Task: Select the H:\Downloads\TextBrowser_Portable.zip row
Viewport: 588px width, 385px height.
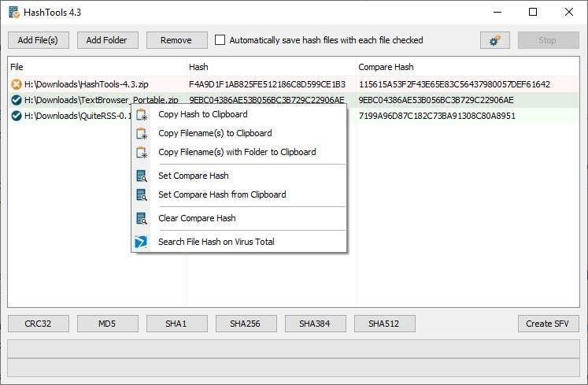Action: click(x=294, y=100)
